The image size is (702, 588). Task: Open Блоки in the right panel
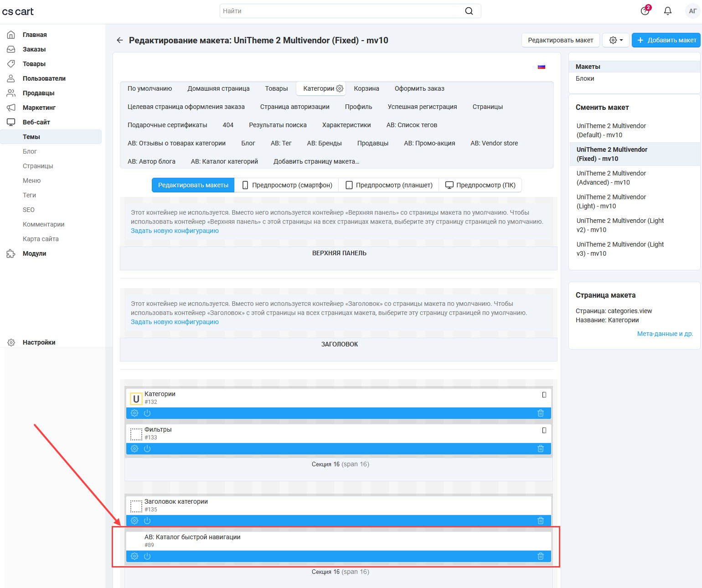click(x=585, y=78)
